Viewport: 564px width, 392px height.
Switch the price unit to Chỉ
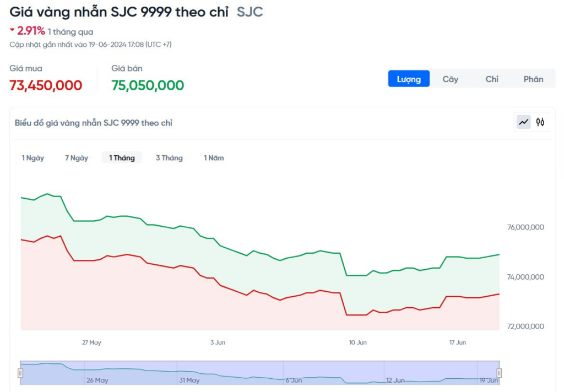(492, 79)
